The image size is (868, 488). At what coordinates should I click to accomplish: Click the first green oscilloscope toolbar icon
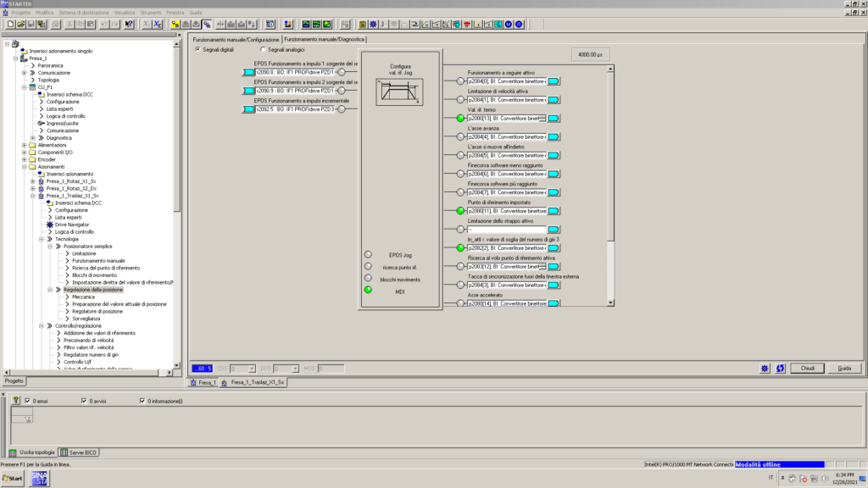click(x=306, y=25)
